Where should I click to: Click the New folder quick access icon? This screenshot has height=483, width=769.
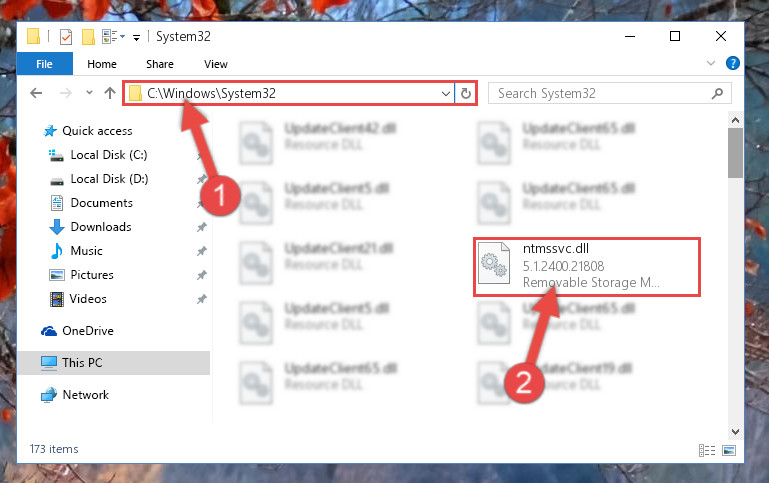[x=88, y=37]
